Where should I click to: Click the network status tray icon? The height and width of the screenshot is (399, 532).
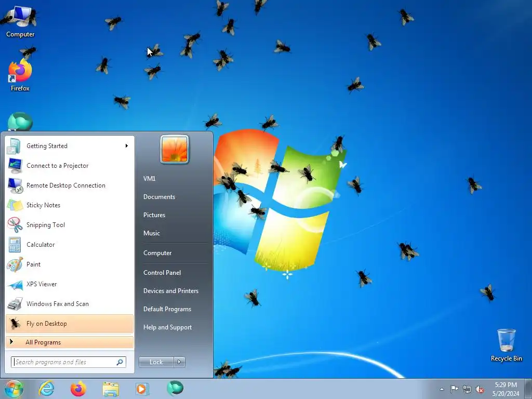(467, 389)
